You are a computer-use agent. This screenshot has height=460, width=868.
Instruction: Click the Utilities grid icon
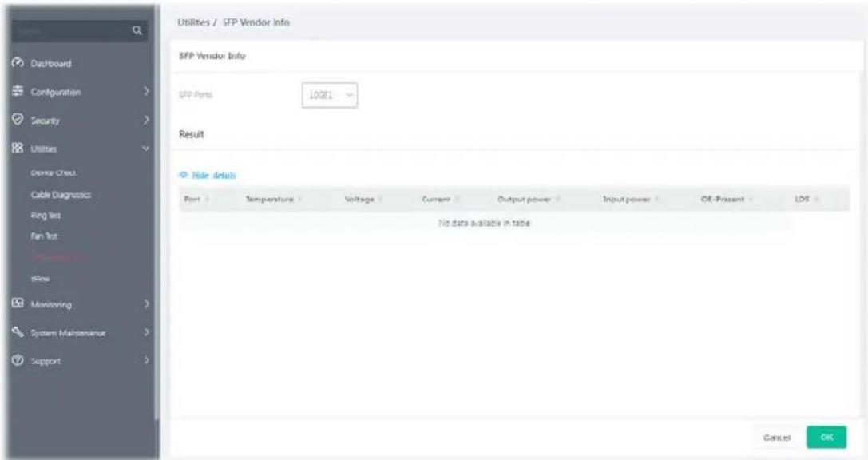tap(18, 148)
